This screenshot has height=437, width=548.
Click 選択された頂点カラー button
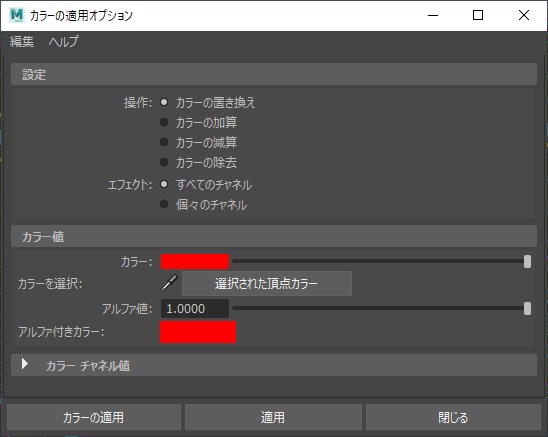pos(267,283)
